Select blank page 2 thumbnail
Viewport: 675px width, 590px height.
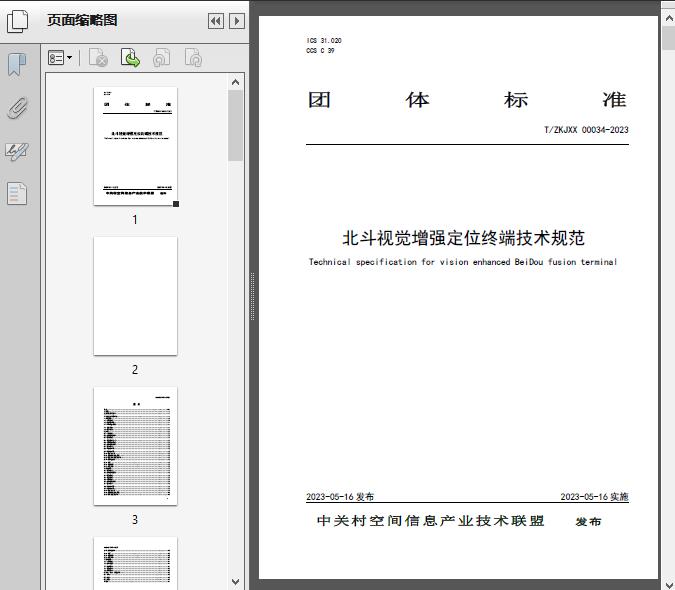(135, 296)
